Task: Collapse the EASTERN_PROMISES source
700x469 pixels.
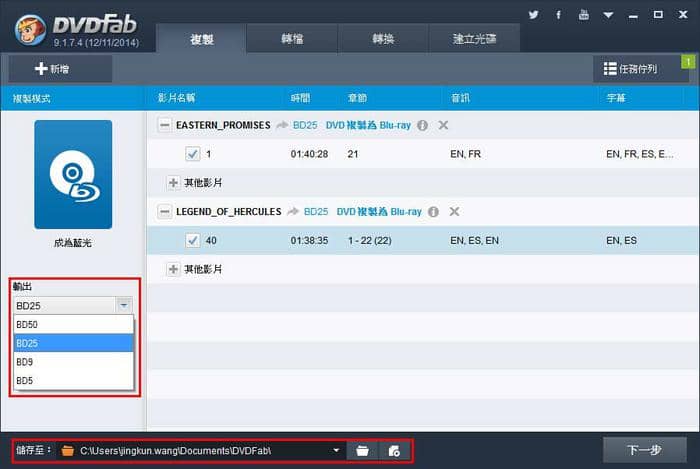Action: [x=164, y=125]
